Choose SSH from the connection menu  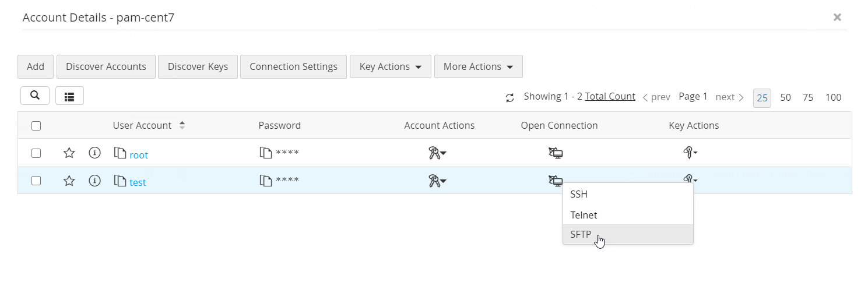[x=579, y=194]
